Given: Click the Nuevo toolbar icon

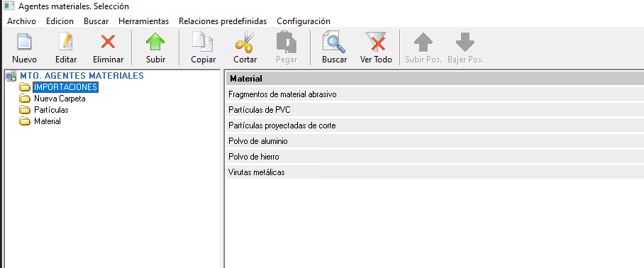Looking at the screenshot, I should click(x=24, y=42).
